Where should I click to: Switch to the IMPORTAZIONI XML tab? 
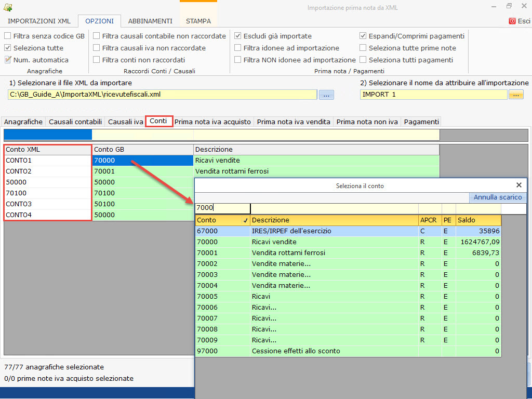[x=39, y=21]
